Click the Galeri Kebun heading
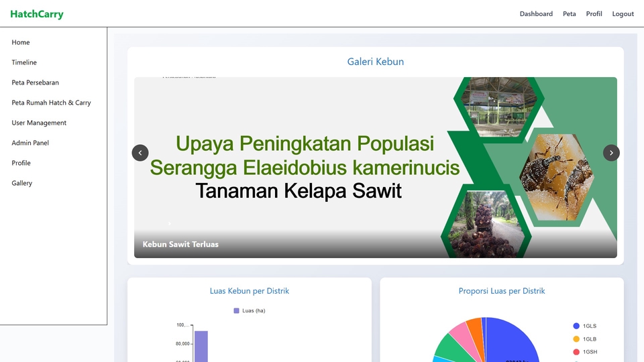 (376, 62)
